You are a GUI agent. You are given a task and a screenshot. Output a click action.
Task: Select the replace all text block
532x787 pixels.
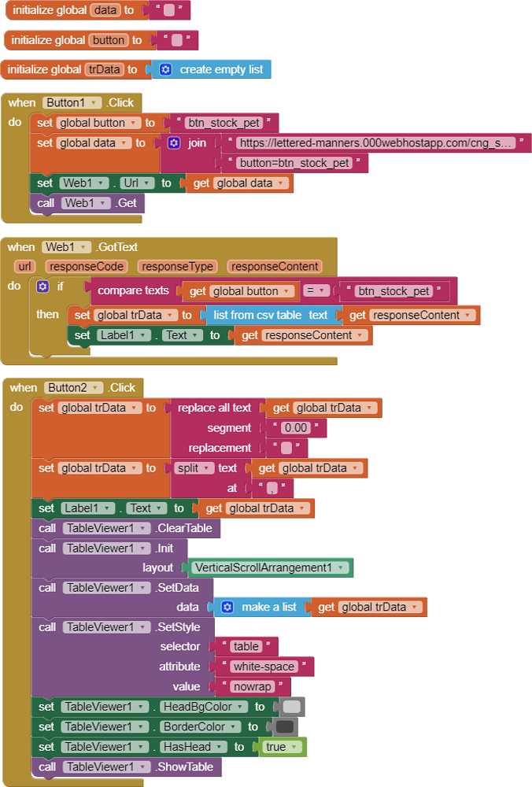(x=214, y=408)
